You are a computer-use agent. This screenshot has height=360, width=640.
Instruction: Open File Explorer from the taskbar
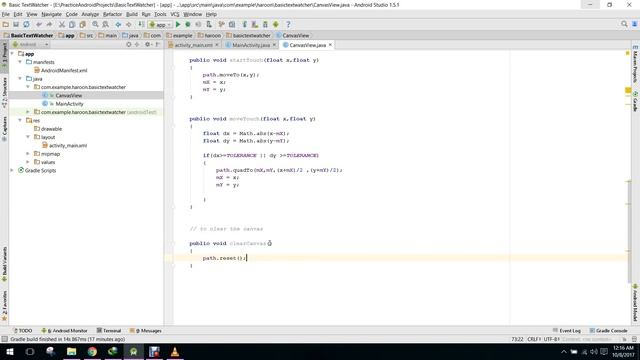click(x=71, y=351)
